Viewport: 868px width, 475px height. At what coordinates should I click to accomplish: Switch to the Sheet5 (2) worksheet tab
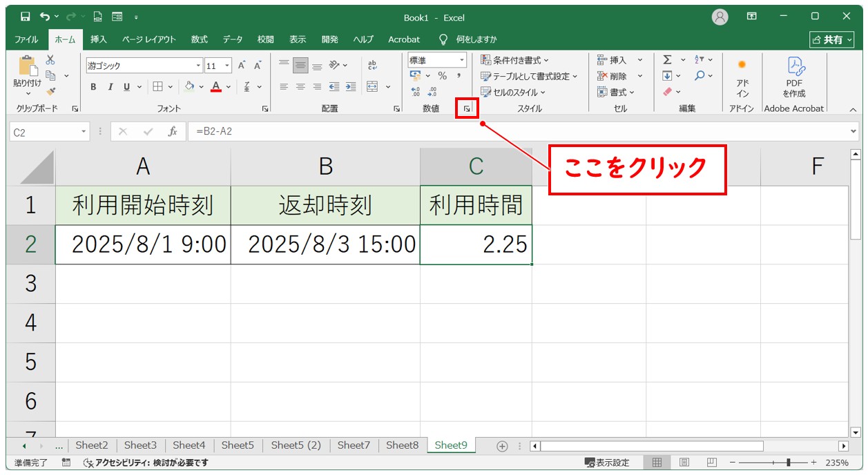[296, 445]
